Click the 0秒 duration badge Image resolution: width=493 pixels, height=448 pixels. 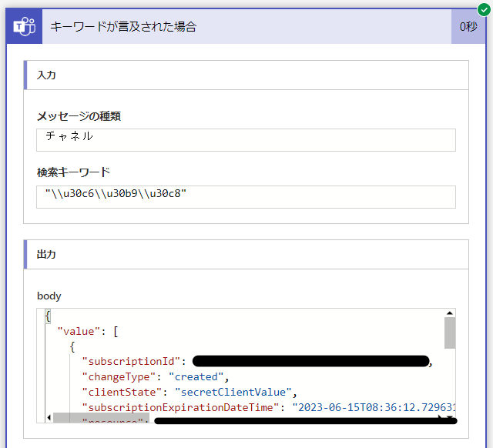468,27
